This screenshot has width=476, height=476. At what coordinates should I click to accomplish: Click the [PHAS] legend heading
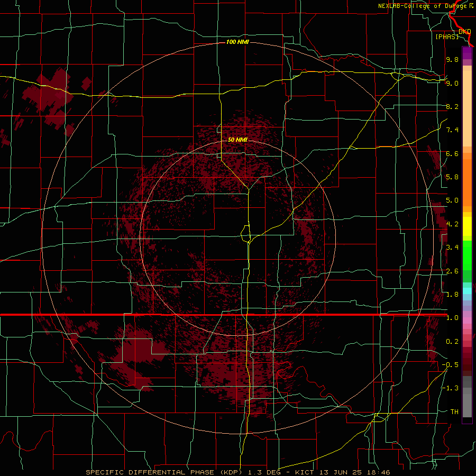[447, 36]
